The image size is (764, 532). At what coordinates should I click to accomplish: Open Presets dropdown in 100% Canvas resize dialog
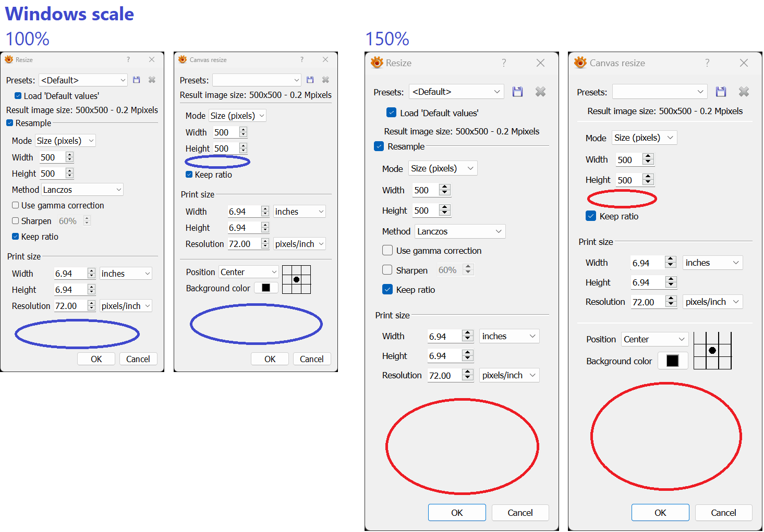[x=257, y=80]
